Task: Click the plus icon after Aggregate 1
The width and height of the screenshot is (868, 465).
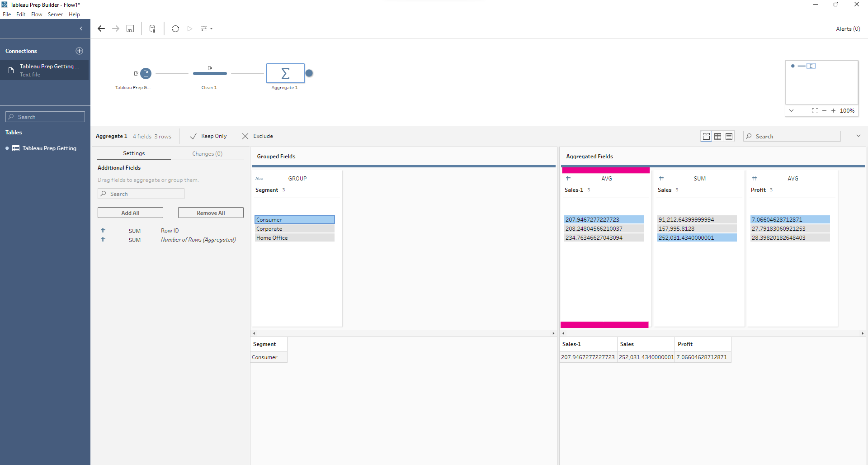Action: pos(309,73)
